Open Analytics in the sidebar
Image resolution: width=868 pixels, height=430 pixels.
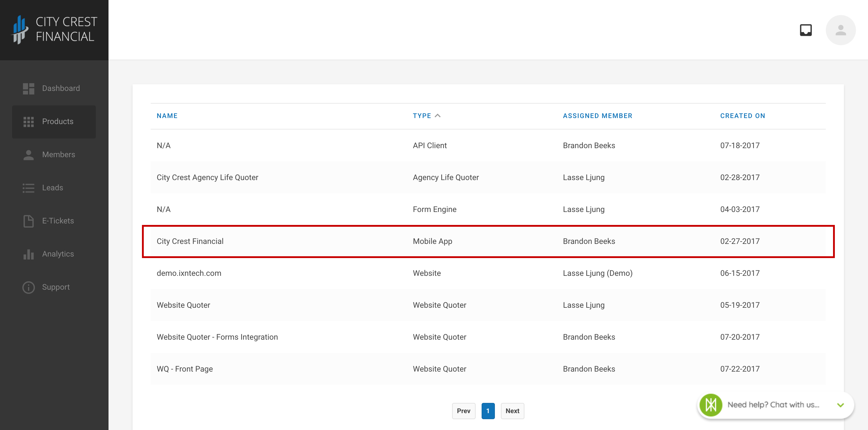[54, 254]
